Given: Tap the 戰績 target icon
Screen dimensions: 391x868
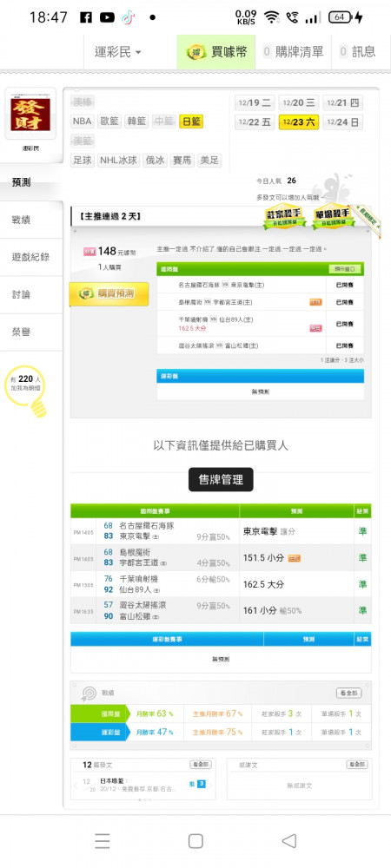Looking at the screenshot, I should [89, 693].
